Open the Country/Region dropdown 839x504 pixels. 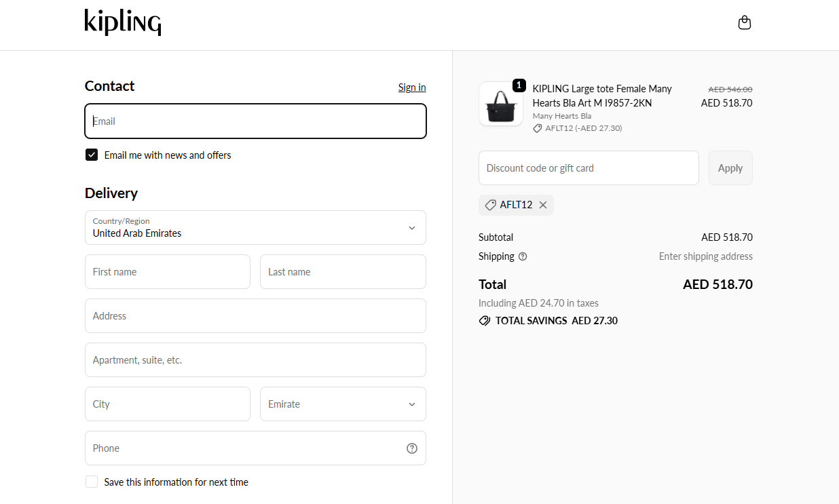coord(255,228)
